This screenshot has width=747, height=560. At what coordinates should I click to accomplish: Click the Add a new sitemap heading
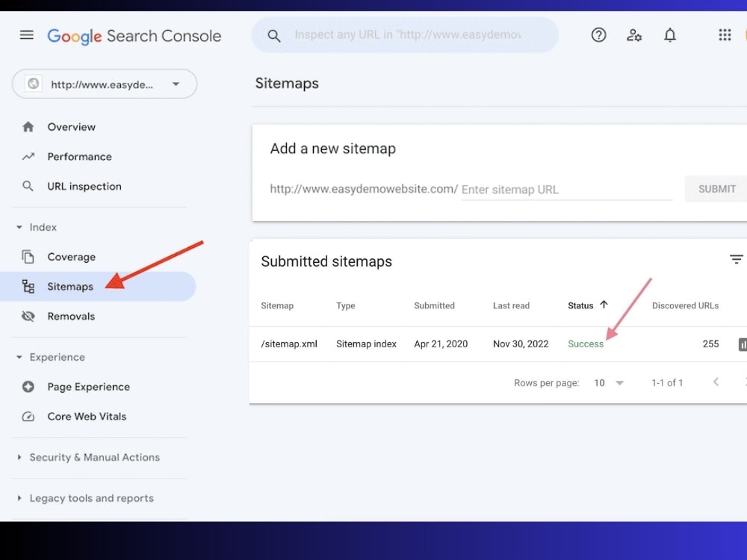(x=332, y=149)
